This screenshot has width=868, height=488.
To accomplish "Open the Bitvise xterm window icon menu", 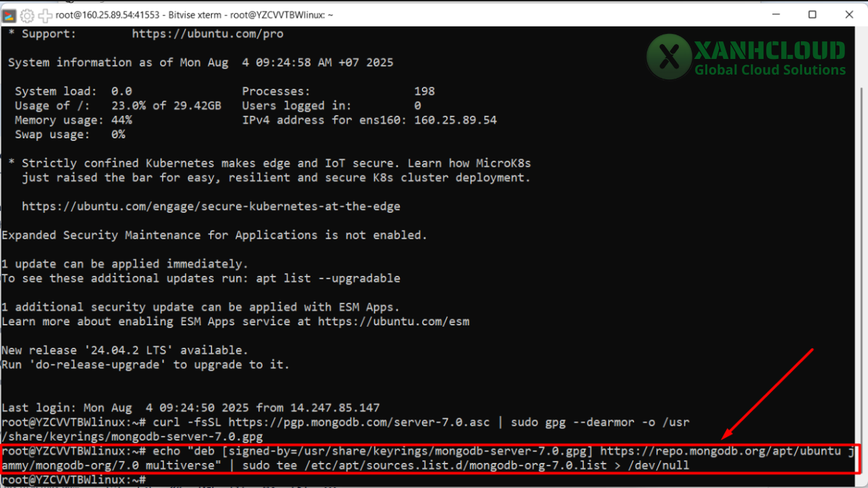I will pyautogui.click(x=9, y=15).
